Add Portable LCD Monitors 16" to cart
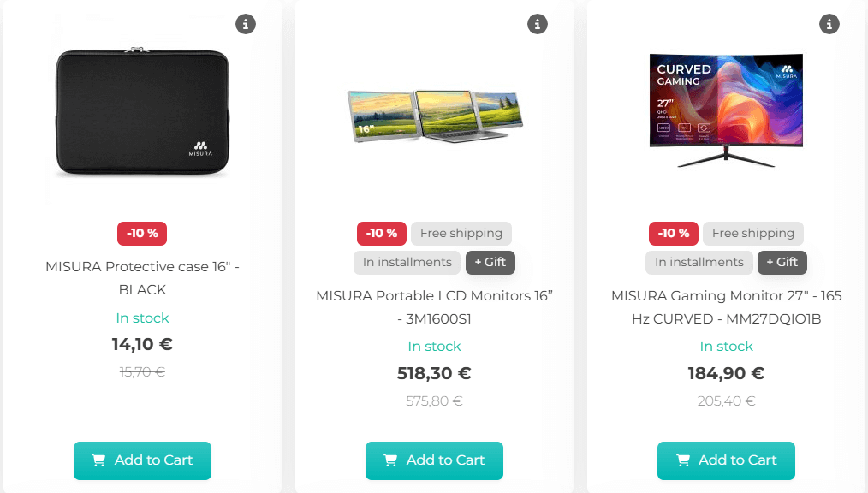The width and height of the screenshot is (868, 493). pyautogui.click(x=434, y=460)
